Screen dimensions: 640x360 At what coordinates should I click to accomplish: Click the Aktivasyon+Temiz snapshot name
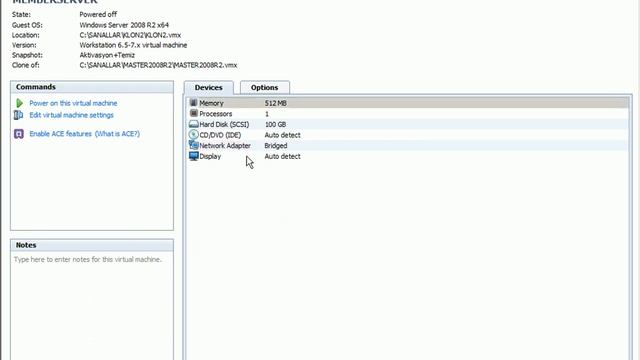click(107, 55)
